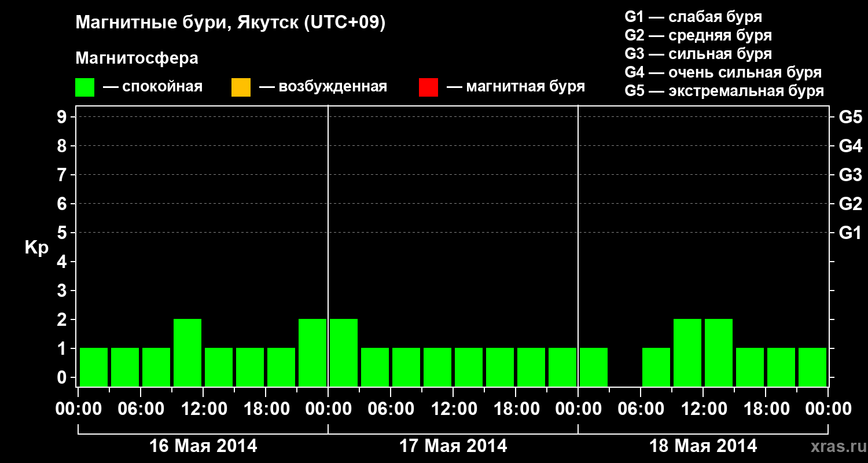The height and width of the screenshot is (463, 868).
Task: Click the Kp 2 bar for 16 May 09:00–12:00
Action: coord(187,352)
